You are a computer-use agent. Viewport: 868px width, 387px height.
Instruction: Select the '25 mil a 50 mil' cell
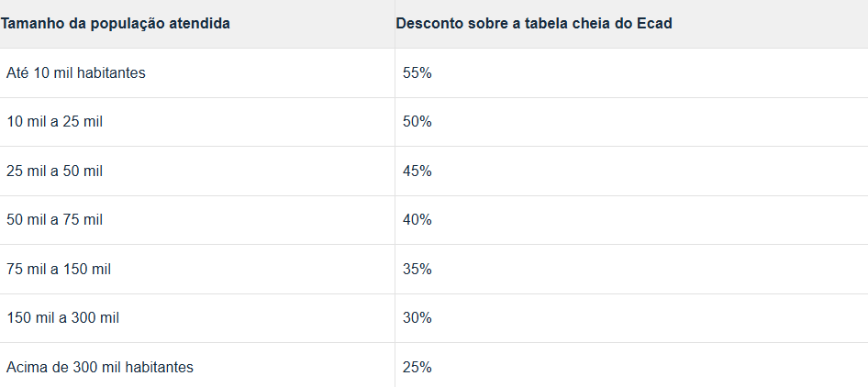click(54, 171)
